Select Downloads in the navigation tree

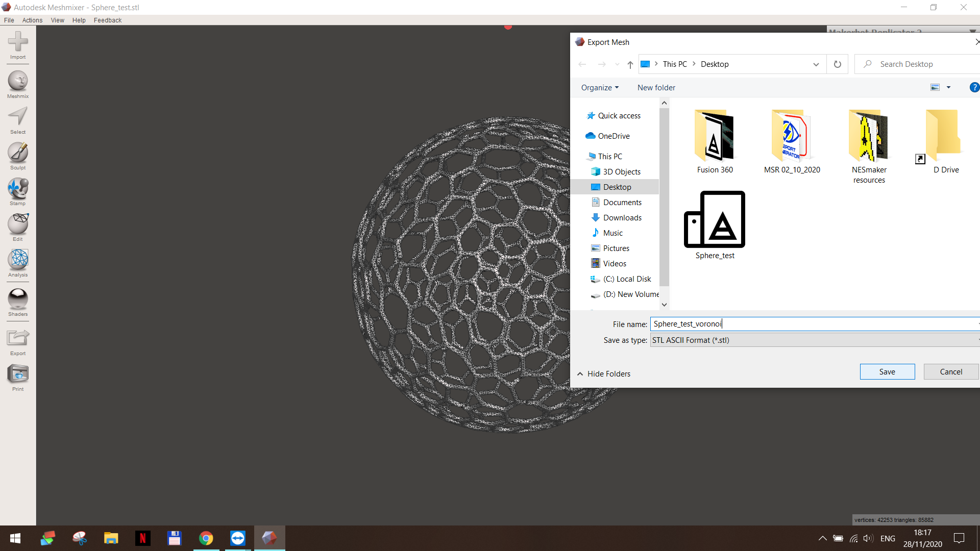point(622,218)
